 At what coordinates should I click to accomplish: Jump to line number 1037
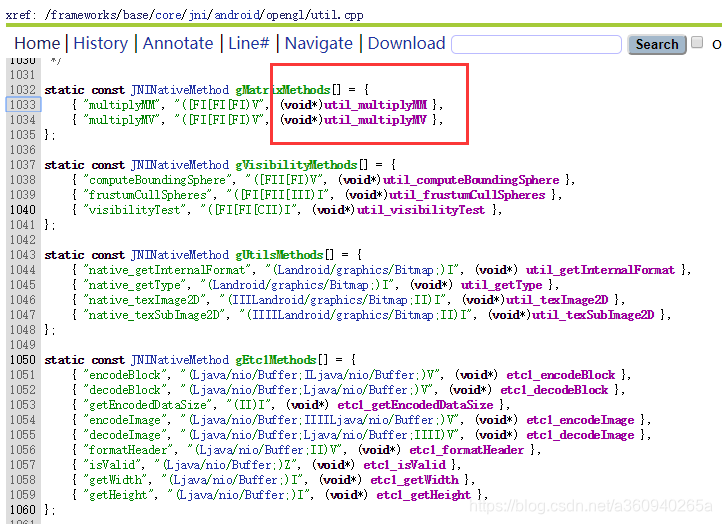[x=23, y=164]
